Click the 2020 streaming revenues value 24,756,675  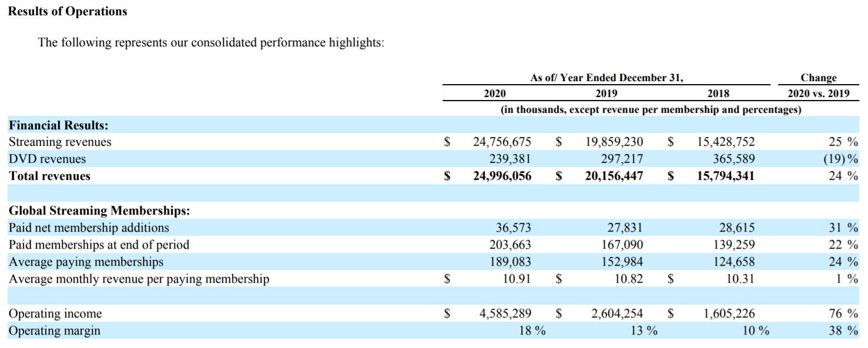(502, 142)
